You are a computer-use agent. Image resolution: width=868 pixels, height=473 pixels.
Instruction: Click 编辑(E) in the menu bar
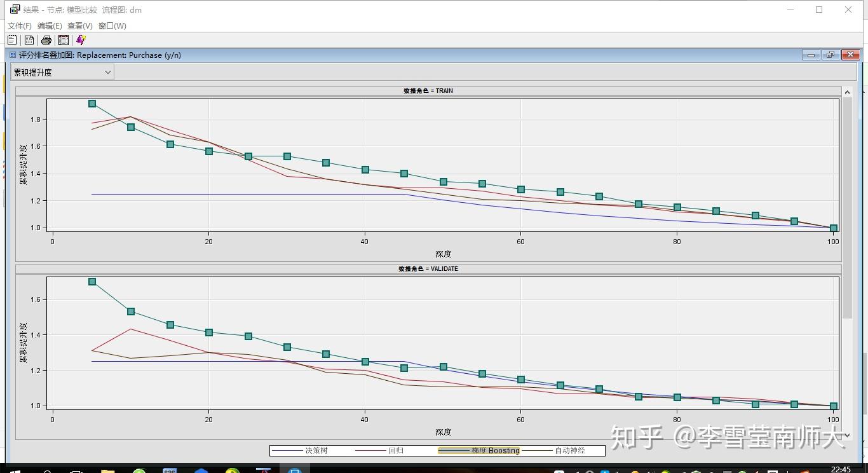(49, 25)
